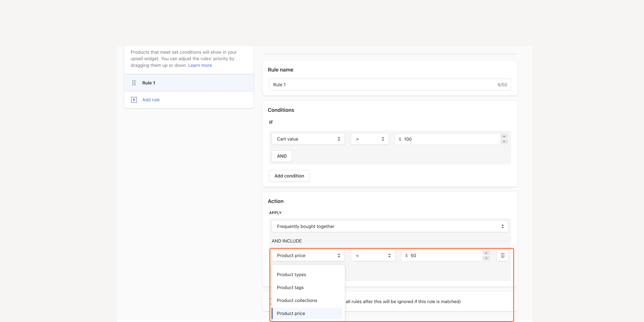Click the Add condition button
Screen dimensions: 644x322
[289, 176]
